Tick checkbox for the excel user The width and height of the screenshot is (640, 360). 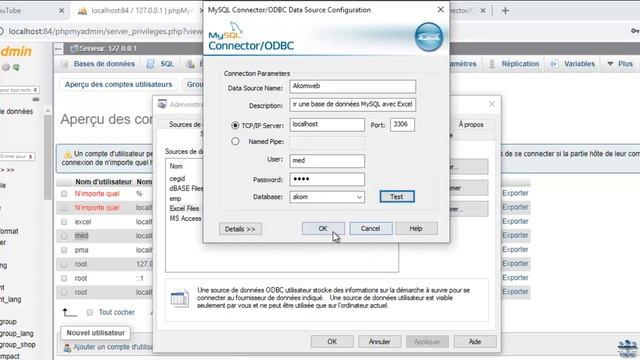click(64, 222)
